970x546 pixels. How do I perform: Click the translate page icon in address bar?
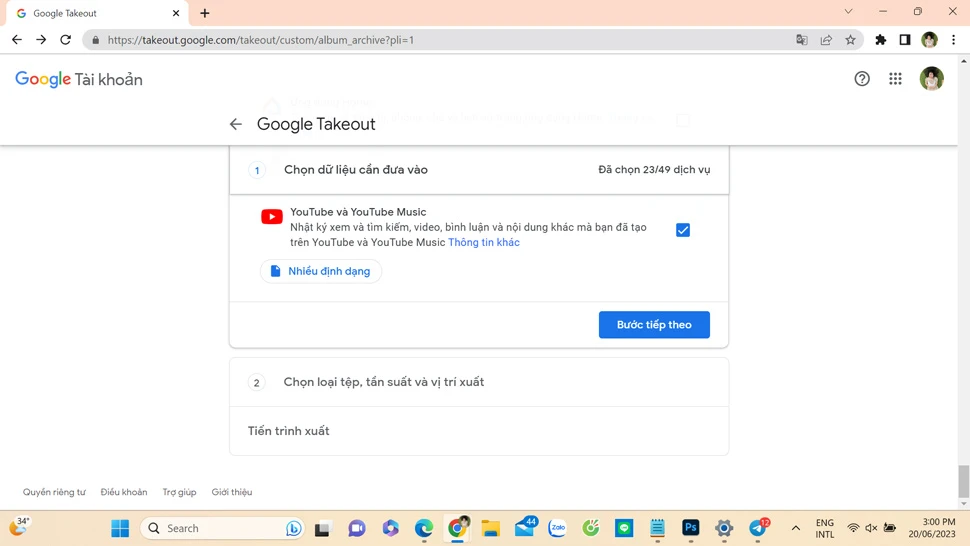coord(802,40)
